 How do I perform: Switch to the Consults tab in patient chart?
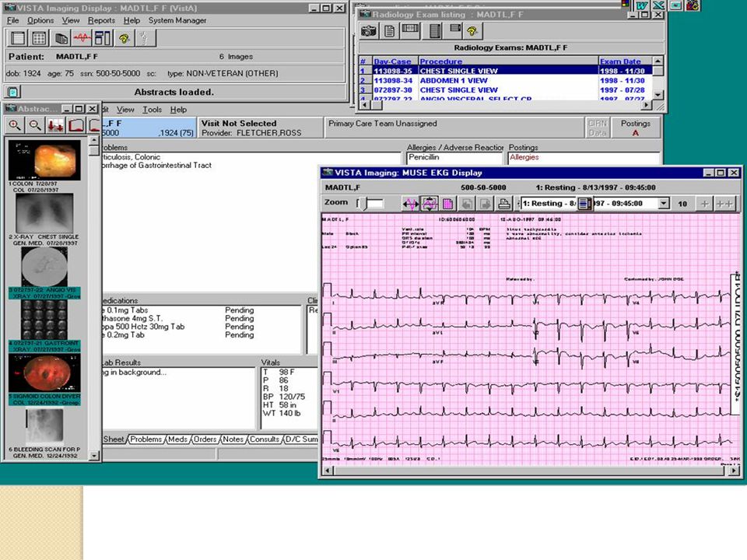coord(264,439)
